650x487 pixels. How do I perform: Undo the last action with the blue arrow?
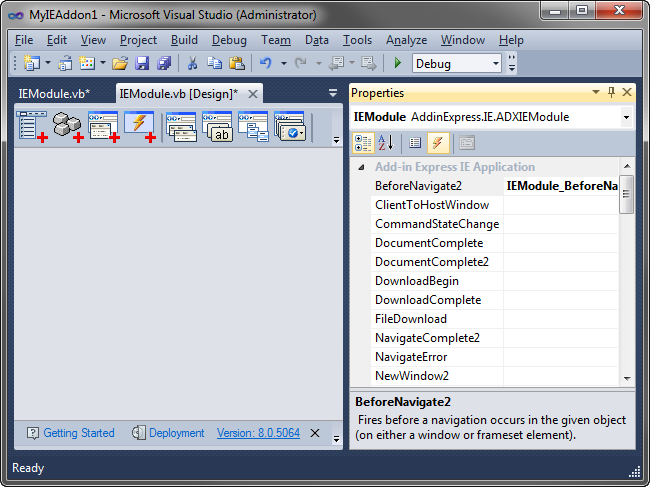(266, 63)
